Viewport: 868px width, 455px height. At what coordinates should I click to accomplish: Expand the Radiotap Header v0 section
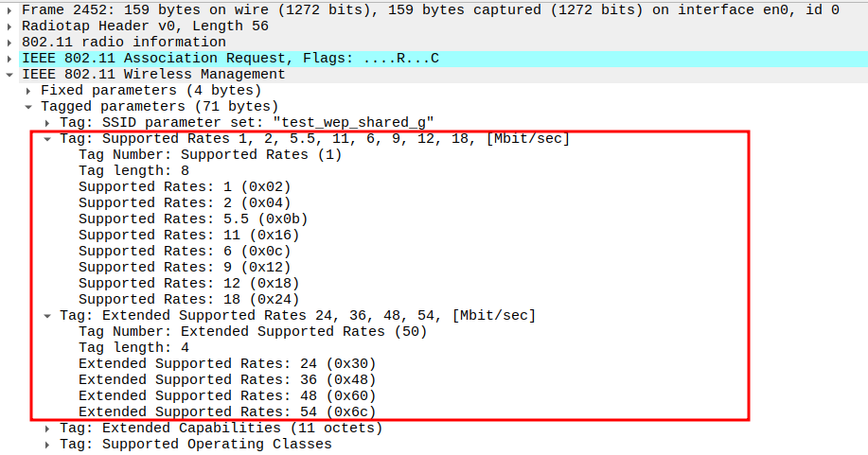(9, 26)
